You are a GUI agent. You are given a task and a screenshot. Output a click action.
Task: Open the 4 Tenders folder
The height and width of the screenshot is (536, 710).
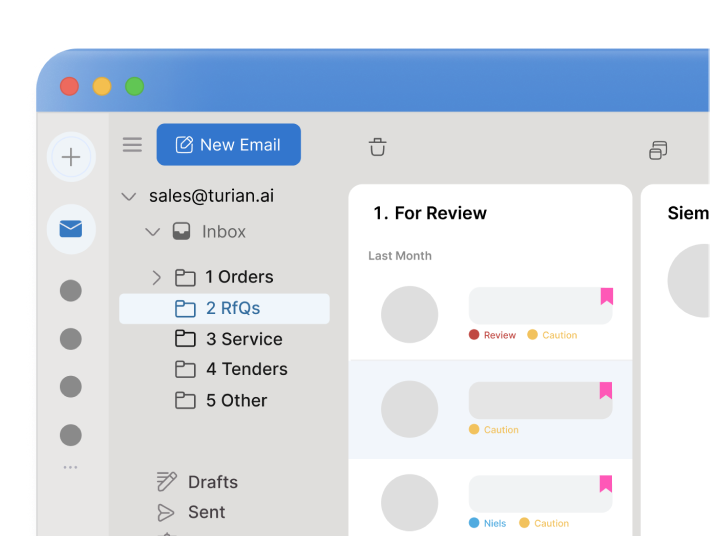pyautogui.click(x=231, y=369)
